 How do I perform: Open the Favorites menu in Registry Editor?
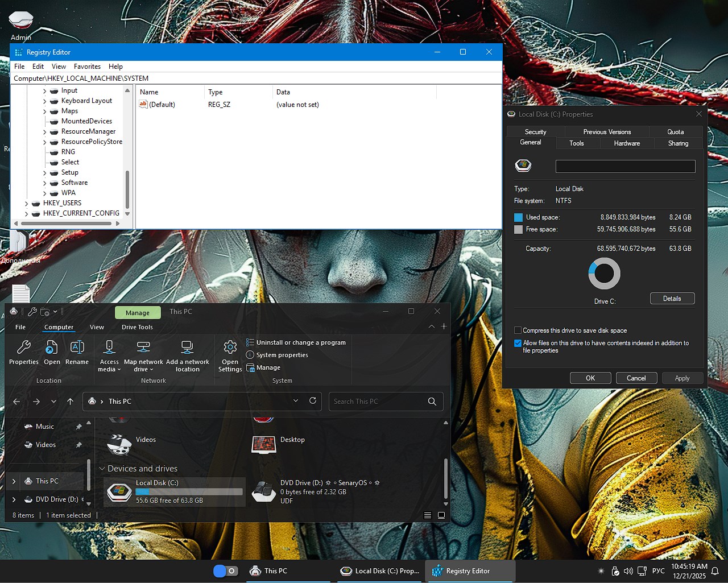pos(87,67)
